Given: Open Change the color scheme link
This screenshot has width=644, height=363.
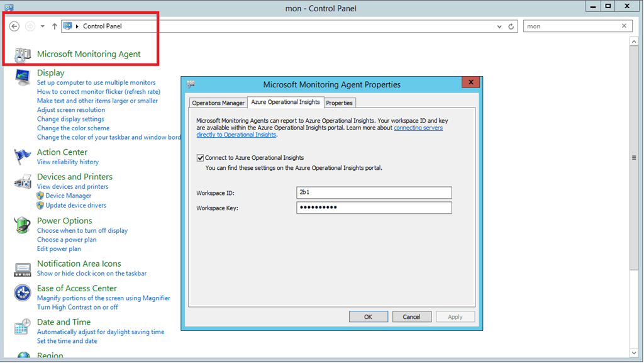Looking at the screenshot, I should (x=73, y=128).
